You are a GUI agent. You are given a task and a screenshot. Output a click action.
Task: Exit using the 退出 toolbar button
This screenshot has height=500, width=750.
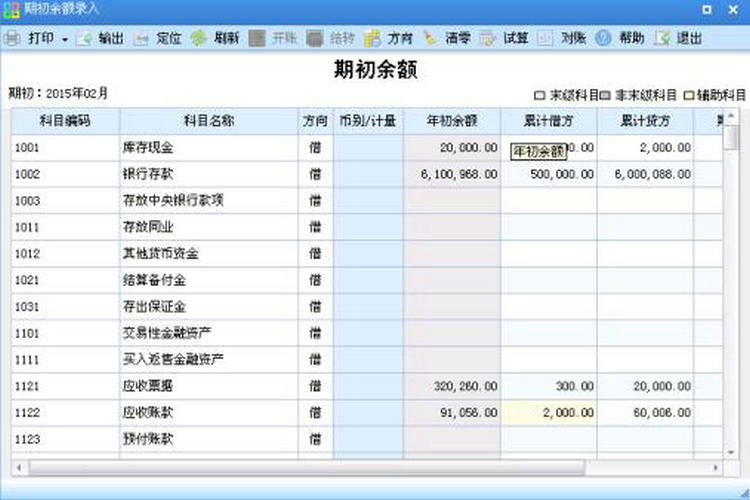pos(662,39)
